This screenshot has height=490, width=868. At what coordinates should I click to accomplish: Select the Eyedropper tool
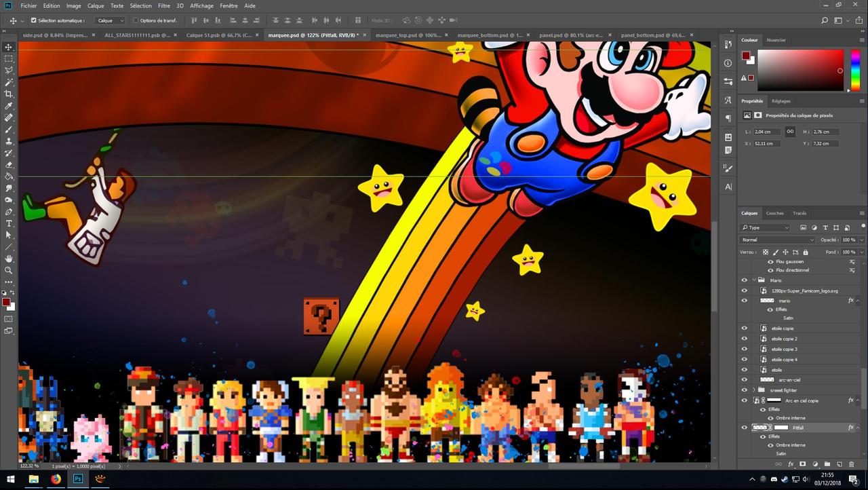(x=9, y=106)
